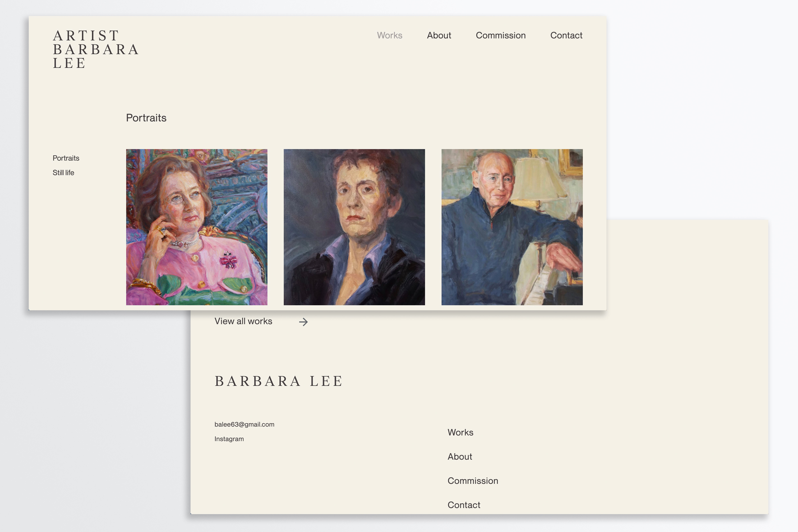798x532 pixels.
Task: Click the Barbara Lee footer title
Action: coord(279,381)
